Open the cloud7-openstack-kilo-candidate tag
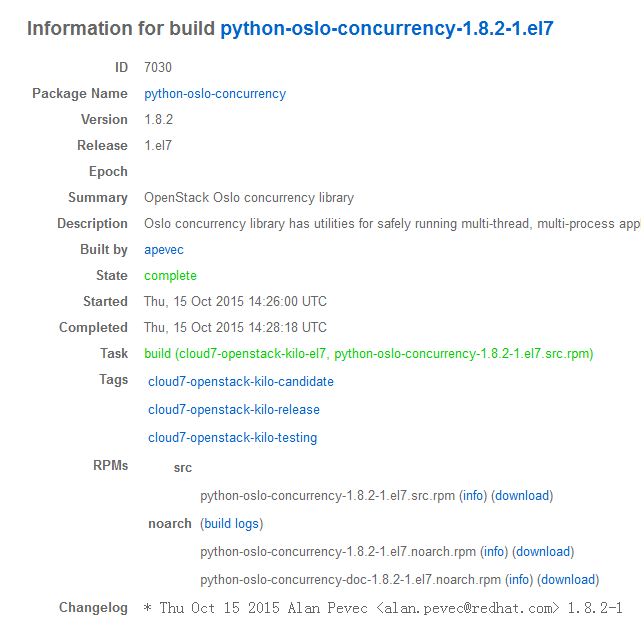The width and height of the screenshot is (641, 620). (241, 381)
